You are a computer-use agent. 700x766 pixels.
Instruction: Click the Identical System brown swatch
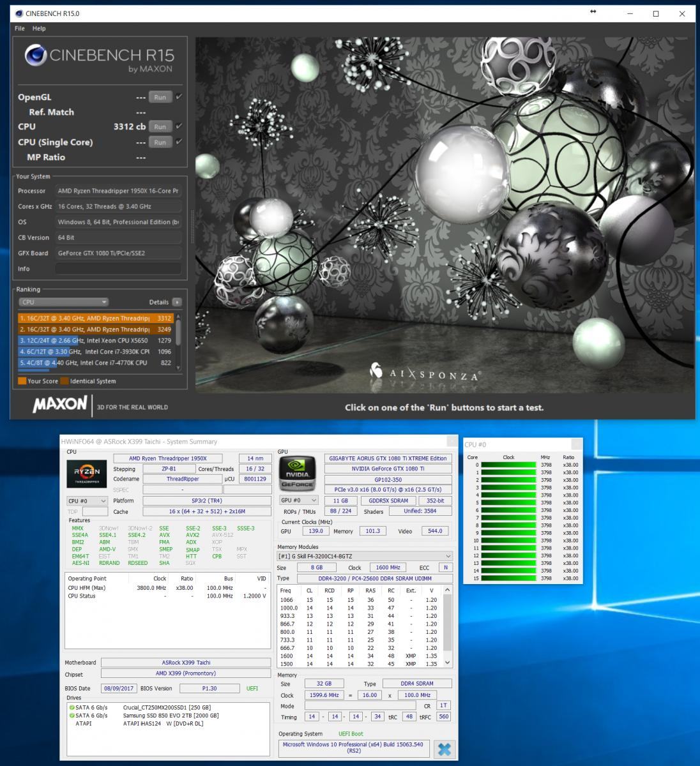65,381
